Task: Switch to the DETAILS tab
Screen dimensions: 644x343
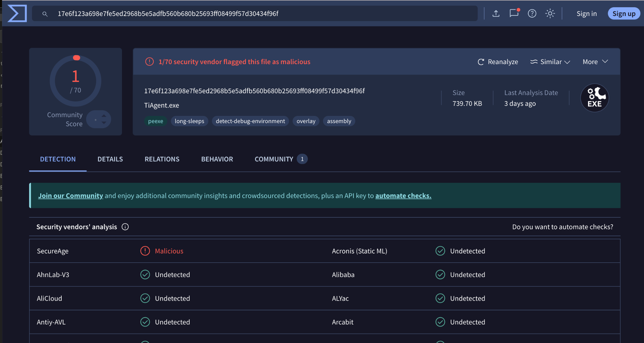Action: (x=110, y=159)
